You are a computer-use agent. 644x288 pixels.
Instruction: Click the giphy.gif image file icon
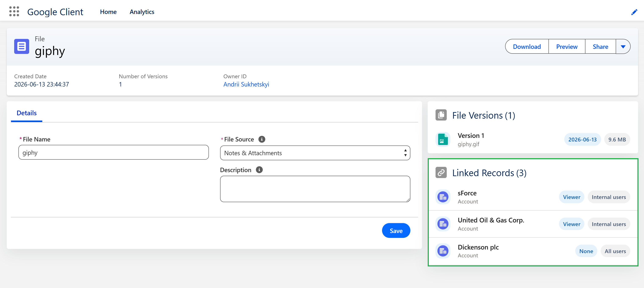pyautogui.click(x=443, y=140)
